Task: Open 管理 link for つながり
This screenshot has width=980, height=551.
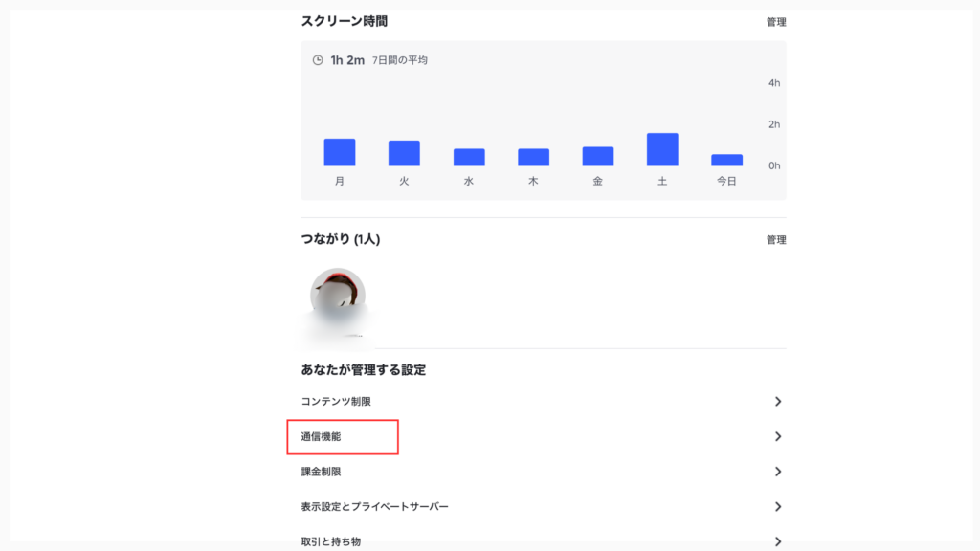Action: (776, 240)
